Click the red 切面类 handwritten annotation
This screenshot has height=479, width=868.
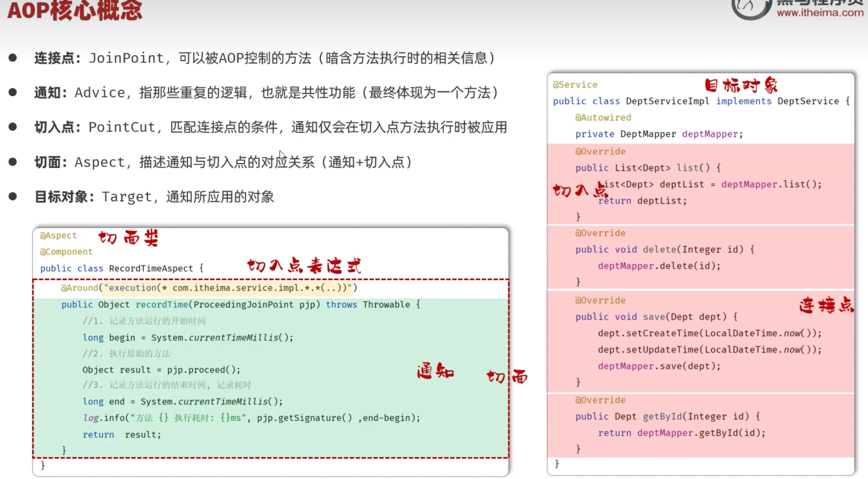click(128, 238)
